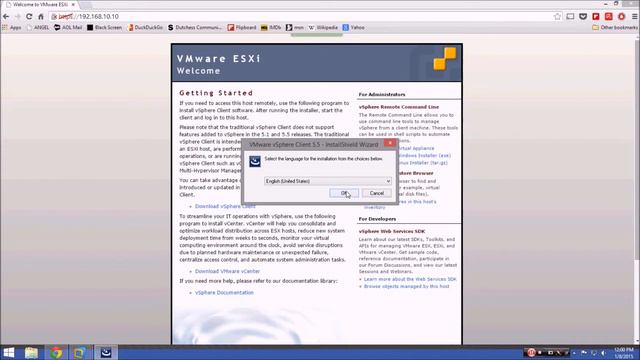Open Learn more about the Web Services SDK
The height and width of the screenshot is (360, 640).
[x=410, y=279]
